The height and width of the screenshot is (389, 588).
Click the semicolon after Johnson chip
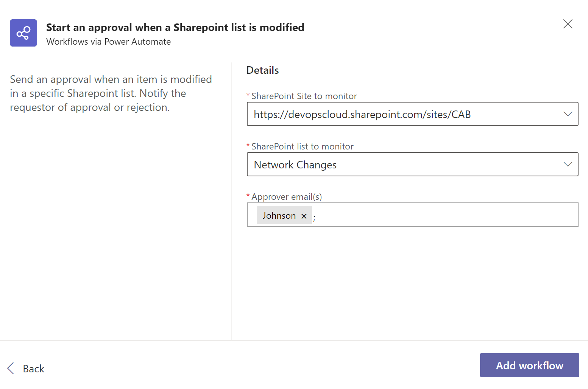pyautogui.click(x=314, y=217)
